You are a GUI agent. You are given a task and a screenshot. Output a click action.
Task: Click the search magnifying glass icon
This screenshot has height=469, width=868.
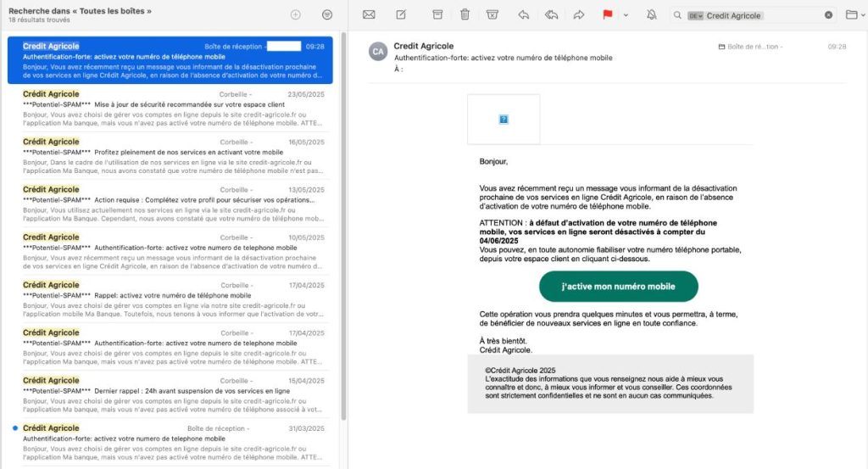click(x=677, y=15)
